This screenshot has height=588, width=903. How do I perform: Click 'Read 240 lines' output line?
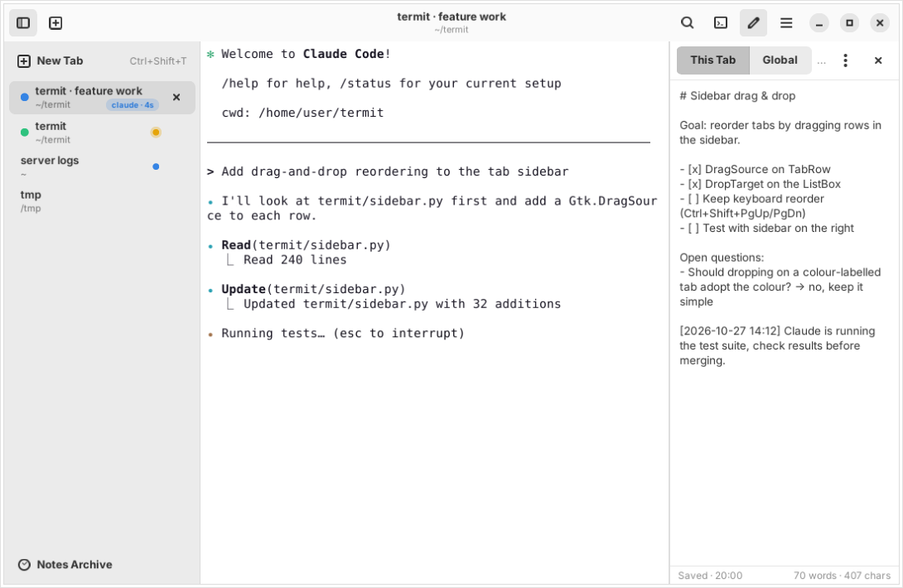[295, 260]
